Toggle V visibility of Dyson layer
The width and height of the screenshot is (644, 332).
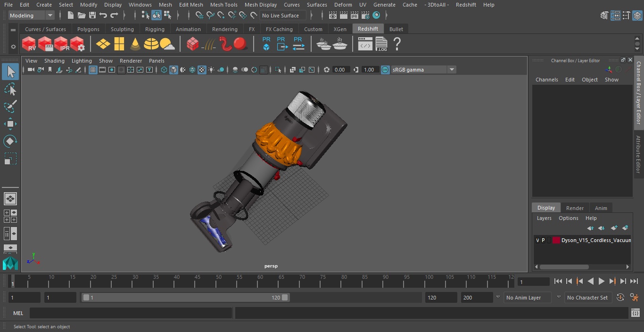point(537,240)
